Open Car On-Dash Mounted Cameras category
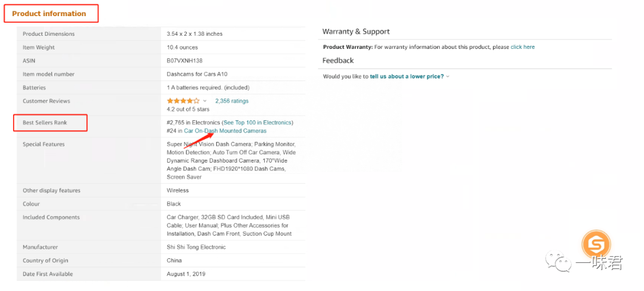Screen dimensions: 644x291 pos(225,131)
